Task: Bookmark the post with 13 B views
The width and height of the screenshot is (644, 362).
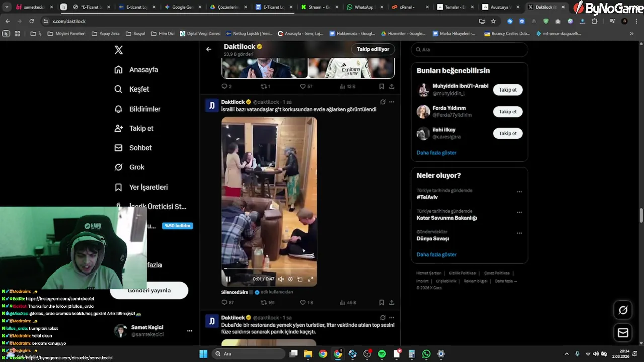Action: click(x=381, y=86)
